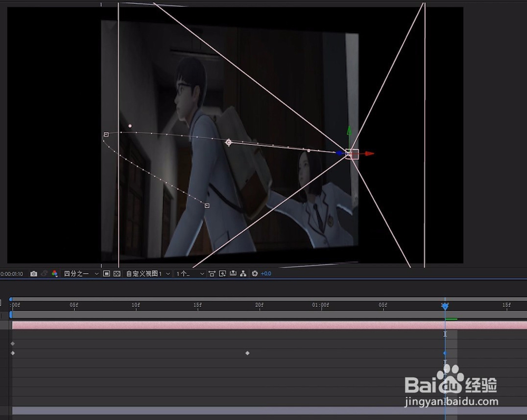527x420 pixels.
Task: Open the 四分之一 resolution dropdown
Action: (81, 274)
